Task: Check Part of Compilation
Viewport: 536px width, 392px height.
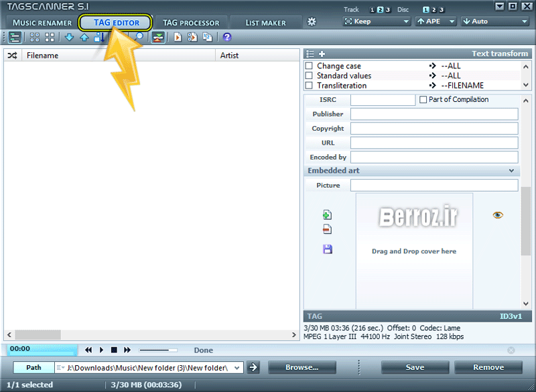Action: coord(423,99)
